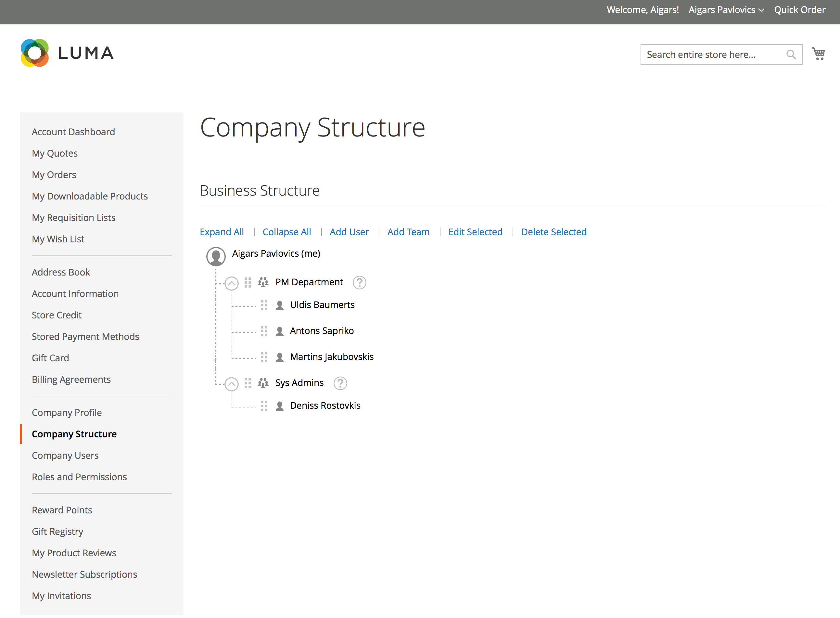The height and width of the screenshot is (618, 840).
Task: Click the Sys Admins team icon
Action: 263,383
